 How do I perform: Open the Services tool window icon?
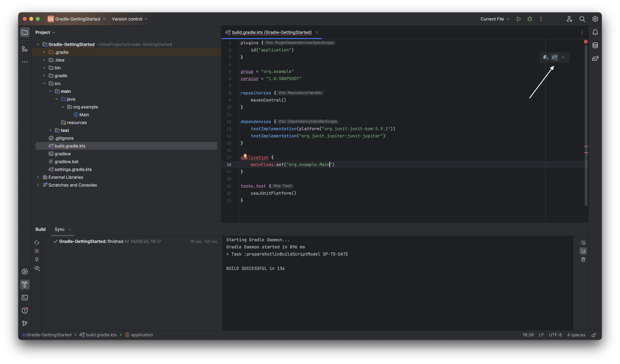[25, 272]
